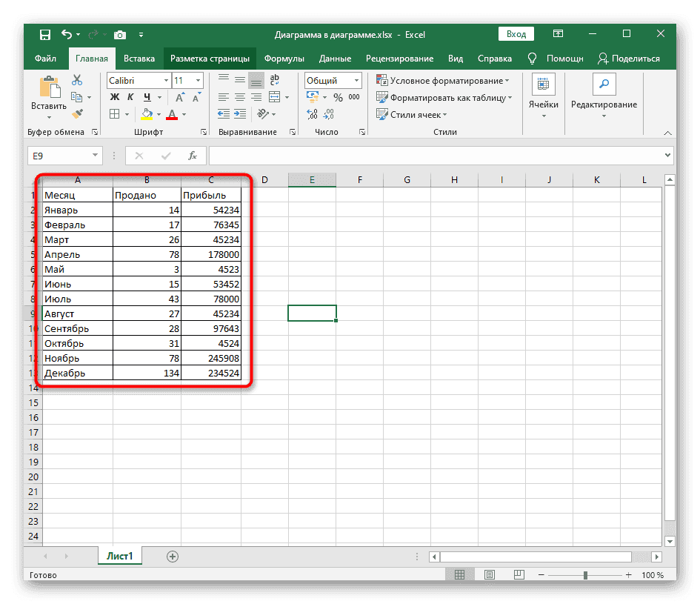Screen dimensions: 700x604
Task: Click the Wrap Text icon
Action: [x=274, y=80]
